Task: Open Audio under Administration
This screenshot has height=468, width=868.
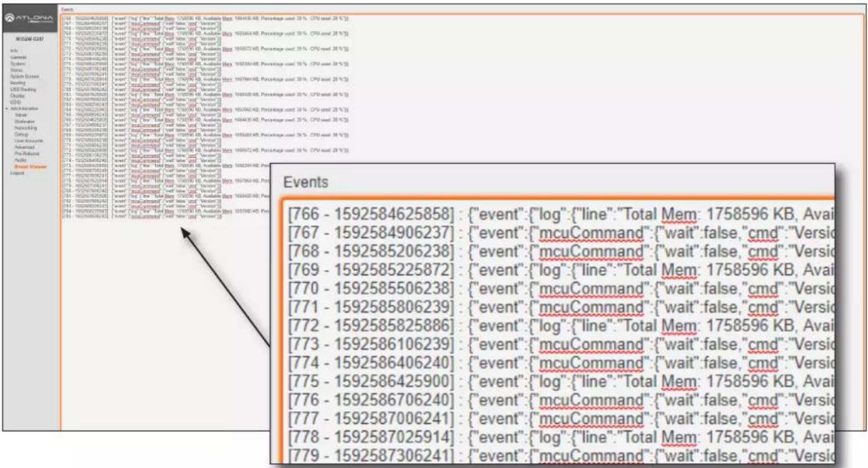Action: [x=20, y=160]
